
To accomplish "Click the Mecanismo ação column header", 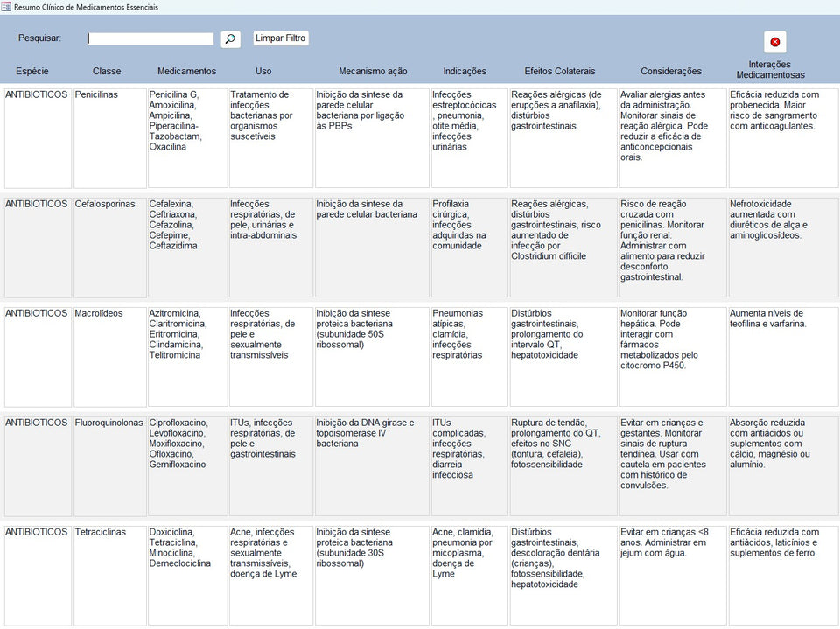I will pos(373,72).
